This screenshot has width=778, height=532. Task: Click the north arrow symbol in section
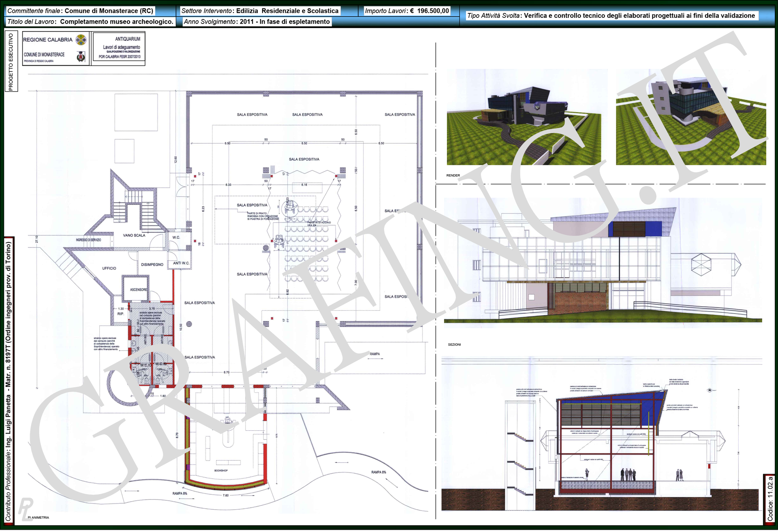point(710,391)
